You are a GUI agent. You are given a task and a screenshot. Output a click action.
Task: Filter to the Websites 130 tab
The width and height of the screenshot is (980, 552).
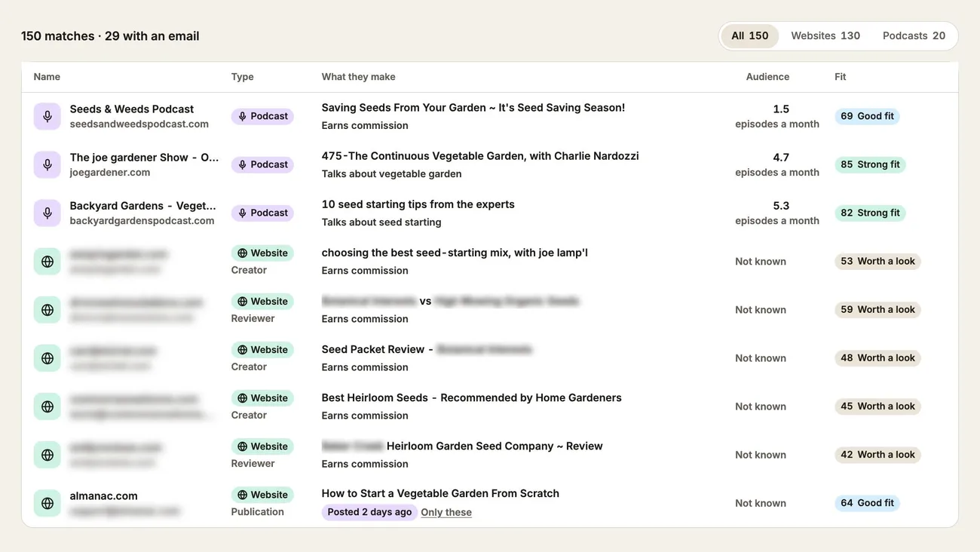(x=825, y=35)
